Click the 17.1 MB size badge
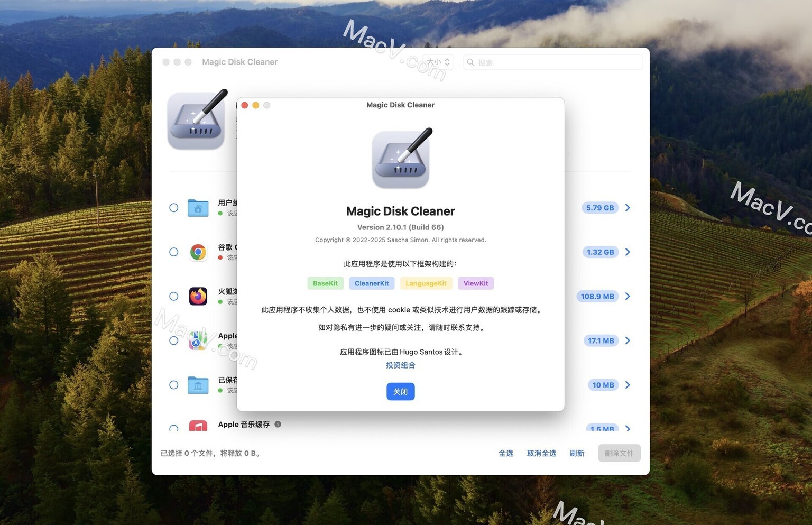 (601, 340)
